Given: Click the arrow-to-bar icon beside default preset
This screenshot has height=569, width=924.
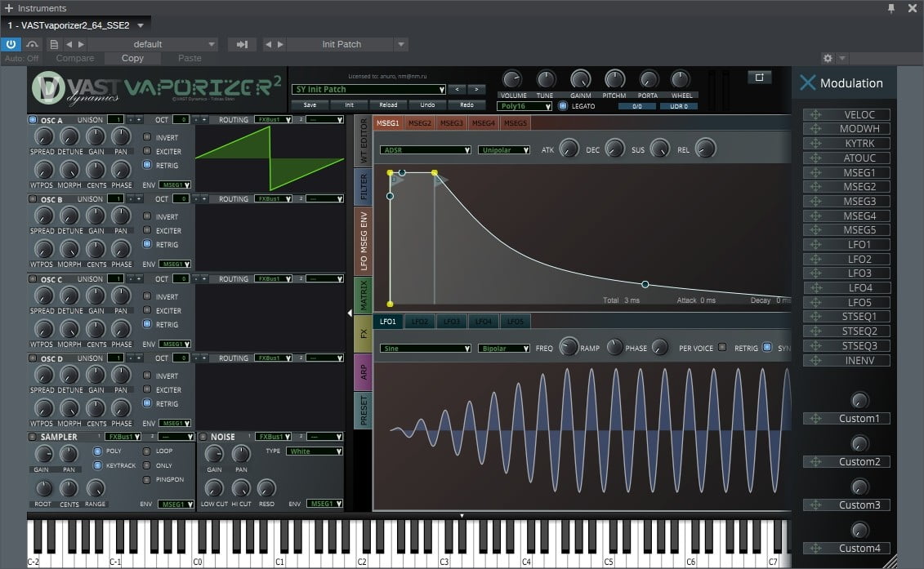Looking at the screenshot, I should pos(242,44).
